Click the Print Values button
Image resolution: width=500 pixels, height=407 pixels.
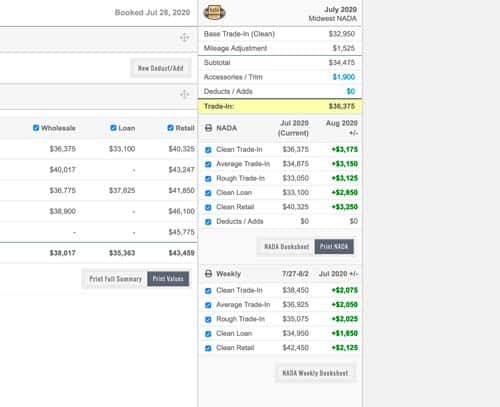[168, 279]
